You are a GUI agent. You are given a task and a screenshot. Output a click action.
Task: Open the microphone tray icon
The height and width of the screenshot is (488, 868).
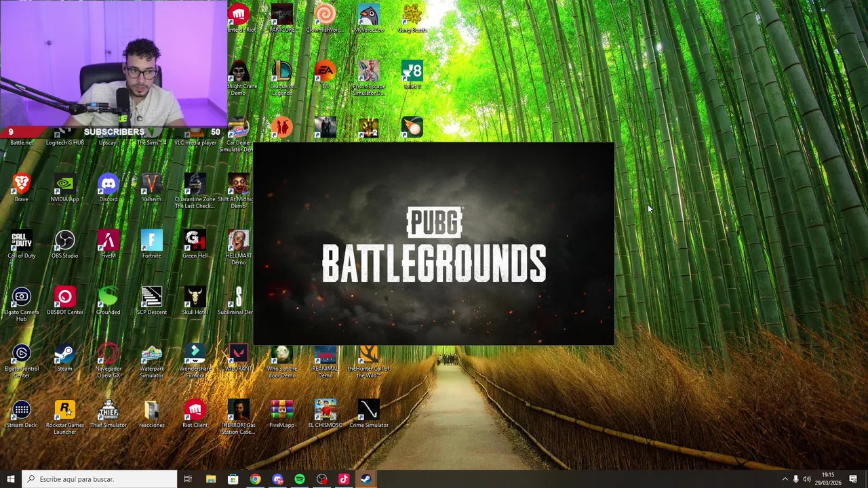(x=796, y=479)
